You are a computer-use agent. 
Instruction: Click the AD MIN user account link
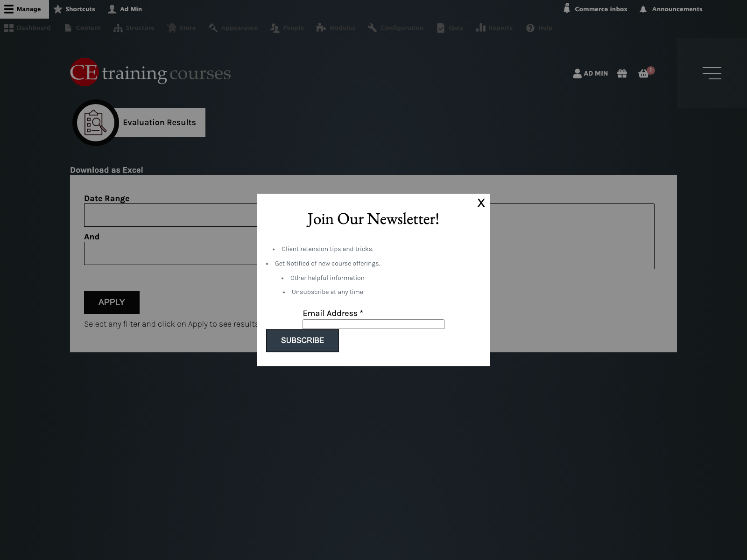click(591, 73)
